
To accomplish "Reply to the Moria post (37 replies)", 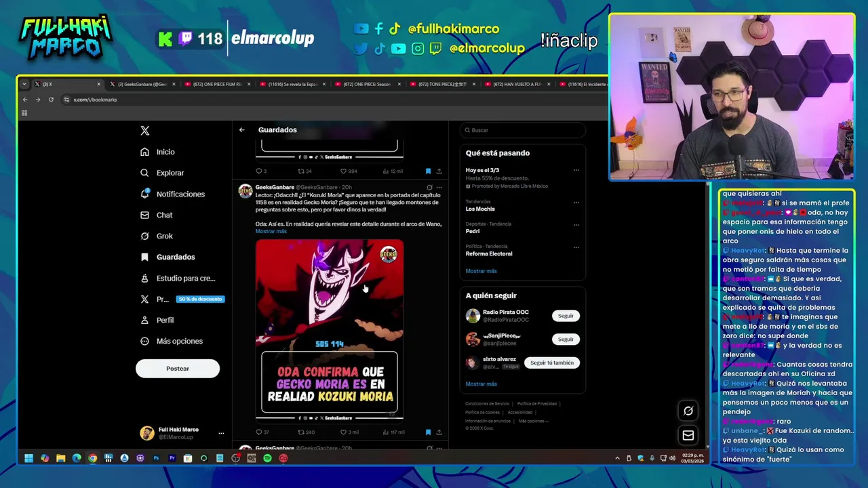I will tap(262, 432).
